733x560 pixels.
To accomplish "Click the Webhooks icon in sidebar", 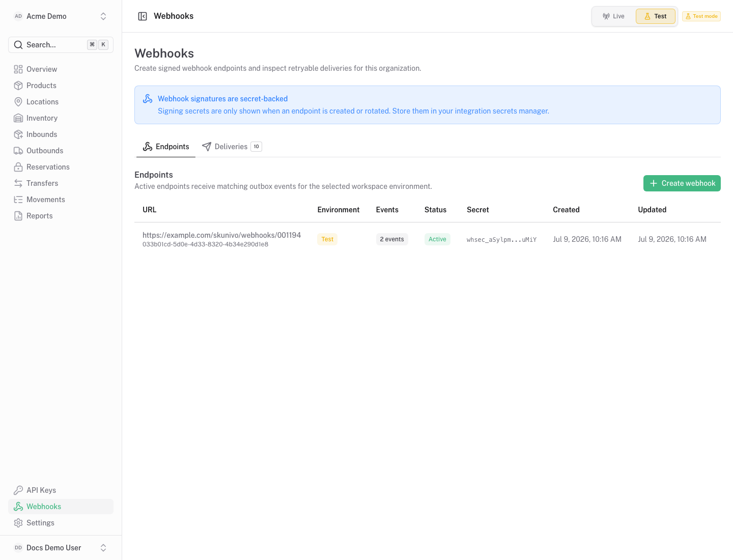I will pyautogui.click(x=18, y=507).
